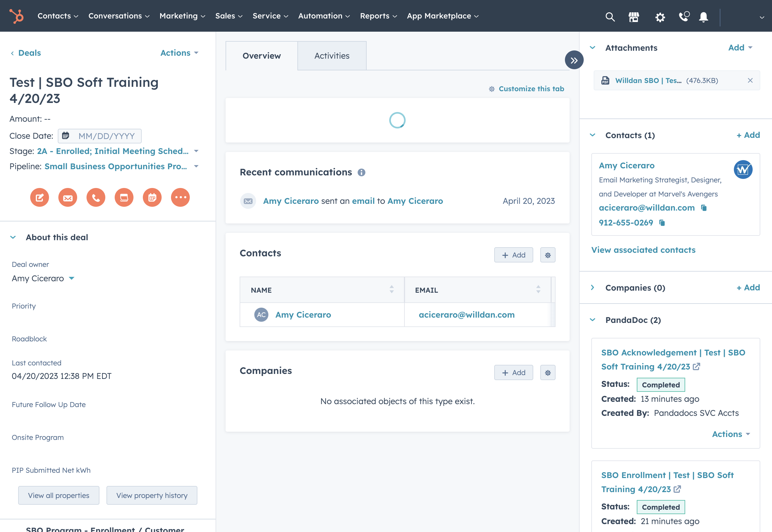Collapse the PandaDoc (2) section

[x=592, y=320]
